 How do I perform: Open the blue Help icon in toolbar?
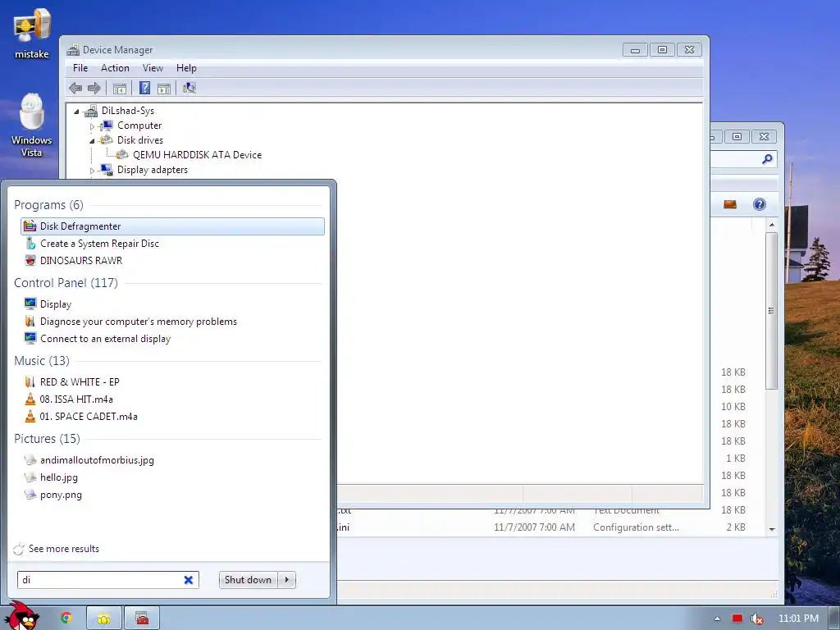(144, 88)
